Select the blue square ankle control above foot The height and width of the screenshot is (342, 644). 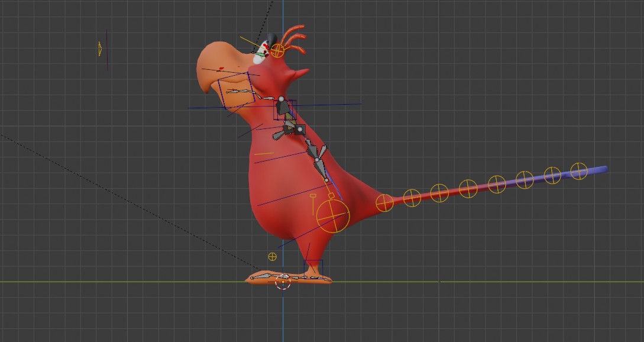(313, 268)
